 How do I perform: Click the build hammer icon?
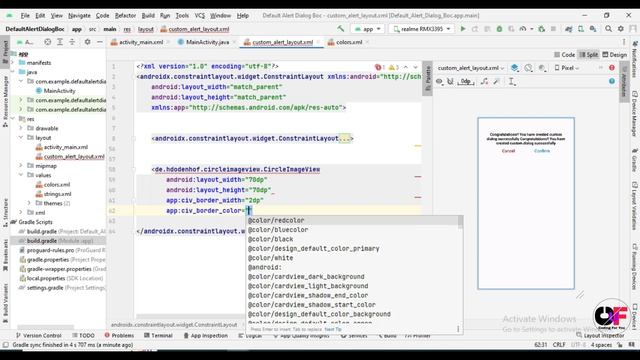point(340,29)
